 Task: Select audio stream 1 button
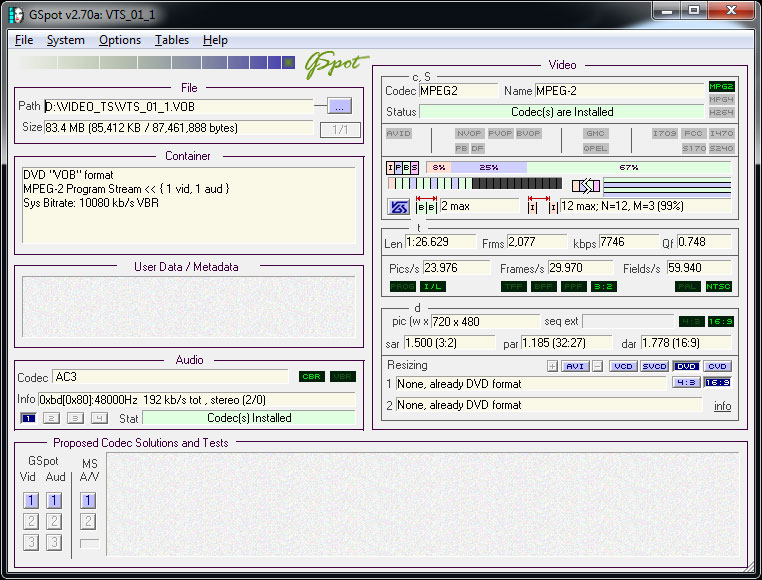[x=28, y=418]
